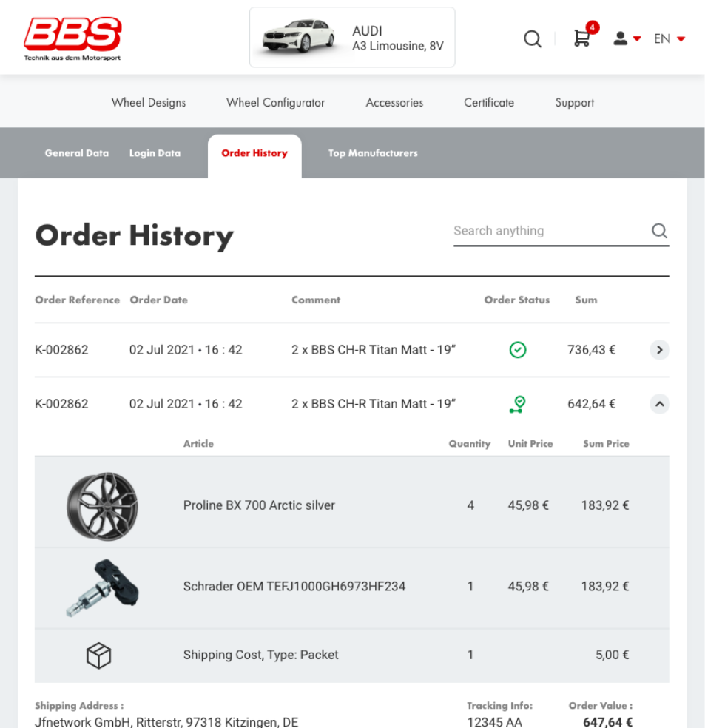Click the white car thumbnail image
The width and height of the screenshot is (705, 728).
298,36
